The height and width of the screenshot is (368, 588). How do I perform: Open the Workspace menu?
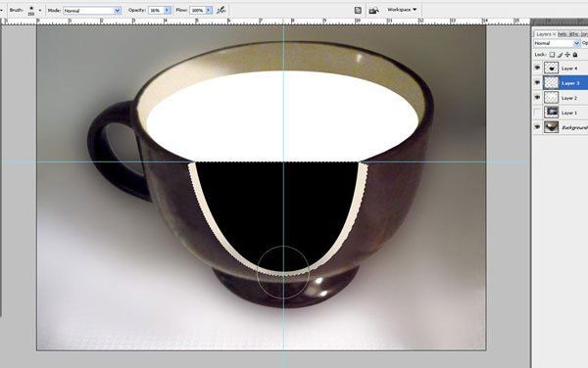[x=402, y=10]
